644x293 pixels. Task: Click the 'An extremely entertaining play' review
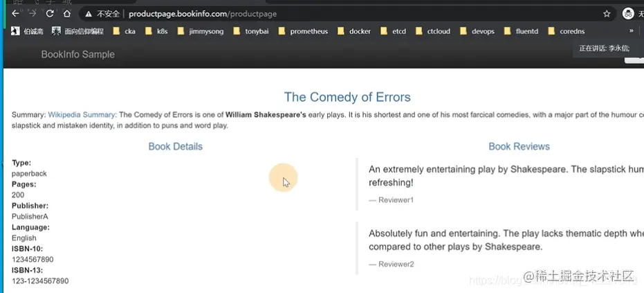(506, 176)
